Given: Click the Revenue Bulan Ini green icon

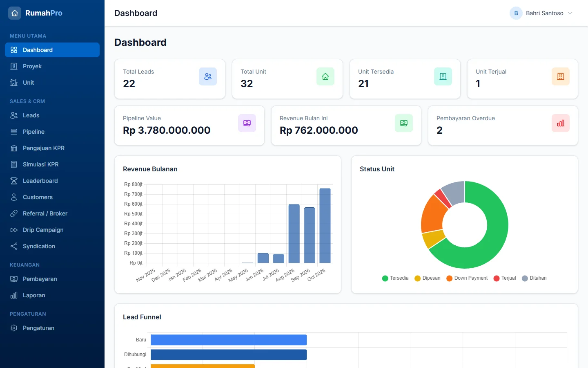Looking at the screenshot, I should click(x=404, y=123).
